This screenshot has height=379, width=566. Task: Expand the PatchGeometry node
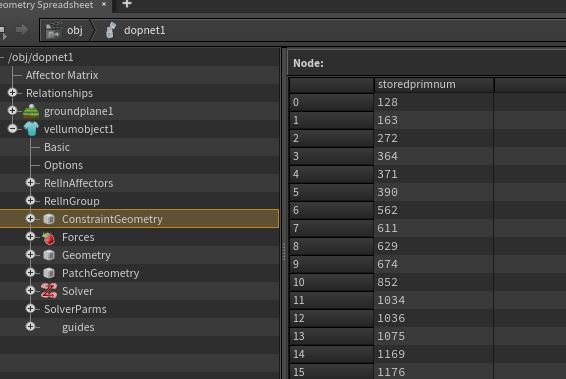pos(31,273)
